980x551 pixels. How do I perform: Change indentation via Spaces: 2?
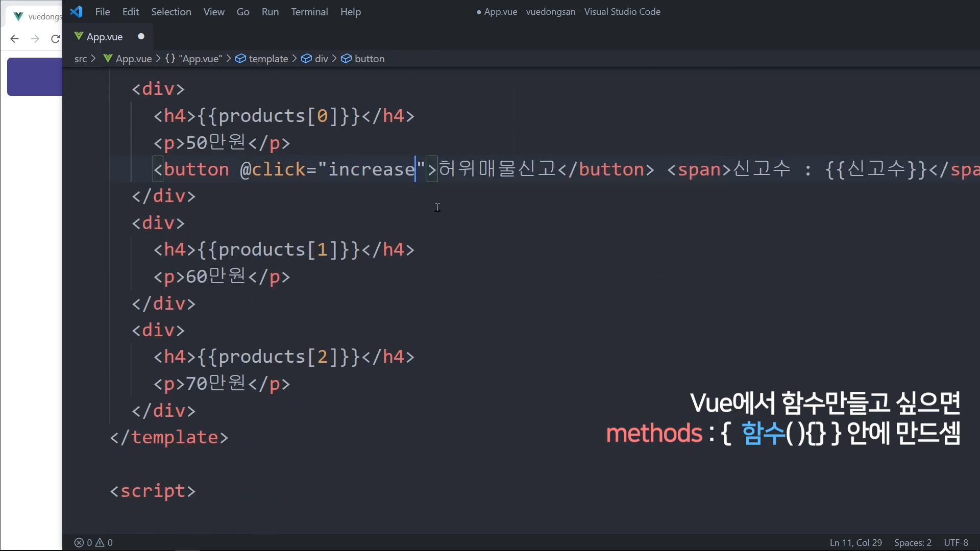913,543
